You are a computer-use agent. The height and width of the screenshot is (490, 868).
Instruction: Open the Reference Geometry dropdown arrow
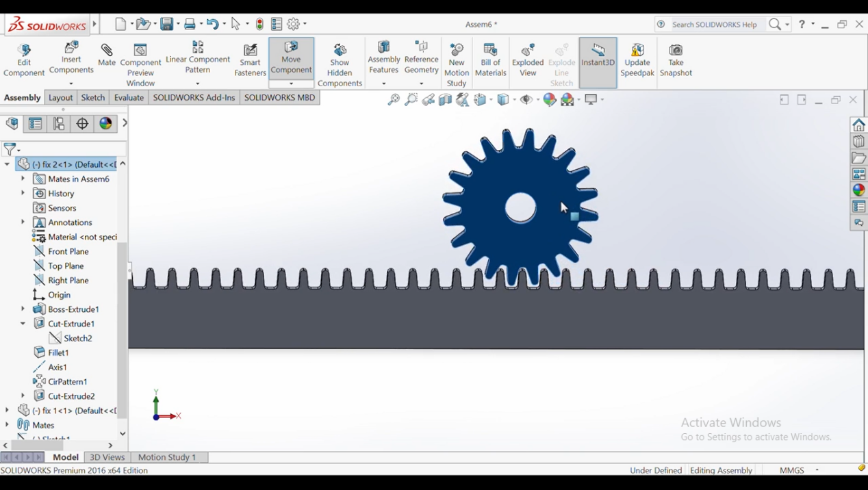[x=421, y=83]
